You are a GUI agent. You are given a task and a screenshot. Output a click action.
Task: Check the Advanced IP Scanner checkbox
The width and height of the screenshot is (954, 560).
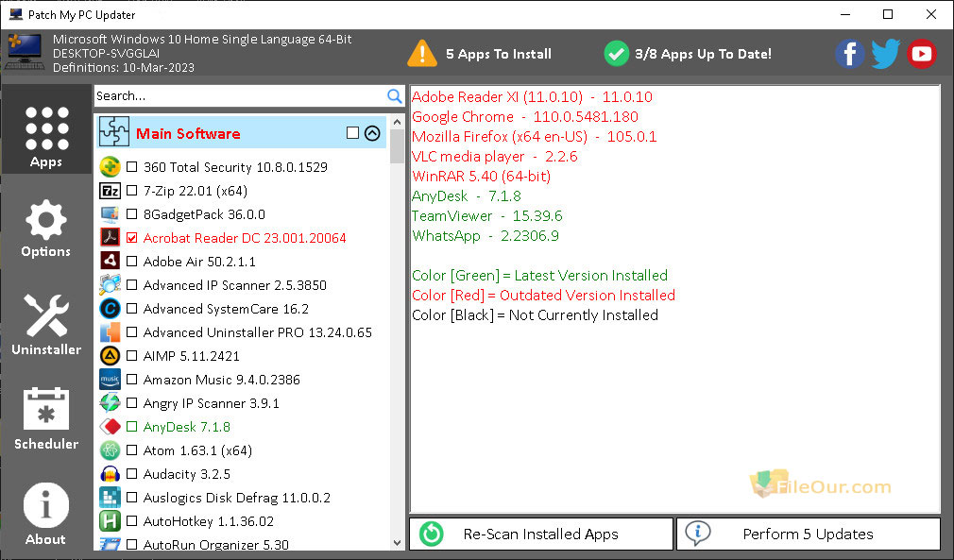(x=131, y=285)
